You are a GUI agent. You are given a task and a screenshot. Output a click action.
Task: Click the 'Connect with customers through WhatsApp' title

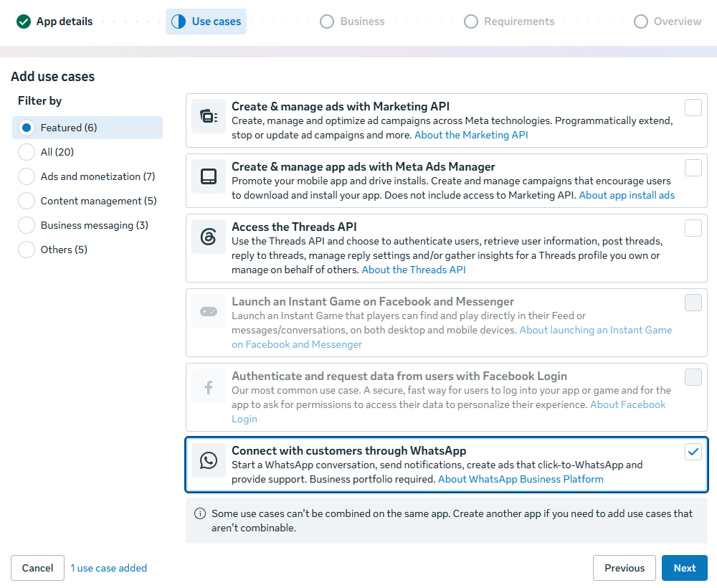point(349,451)
